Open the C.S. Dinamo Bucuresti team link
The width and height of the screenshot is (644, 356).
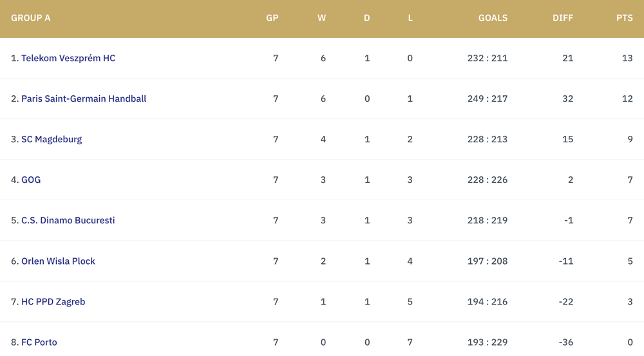tap(68, 221)
